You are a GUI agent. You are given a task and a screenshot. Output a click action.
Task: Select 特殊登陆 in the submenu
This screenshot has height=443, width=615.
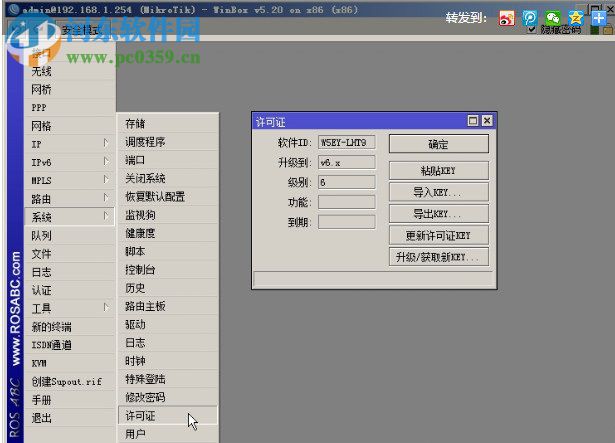coord(167,379)
